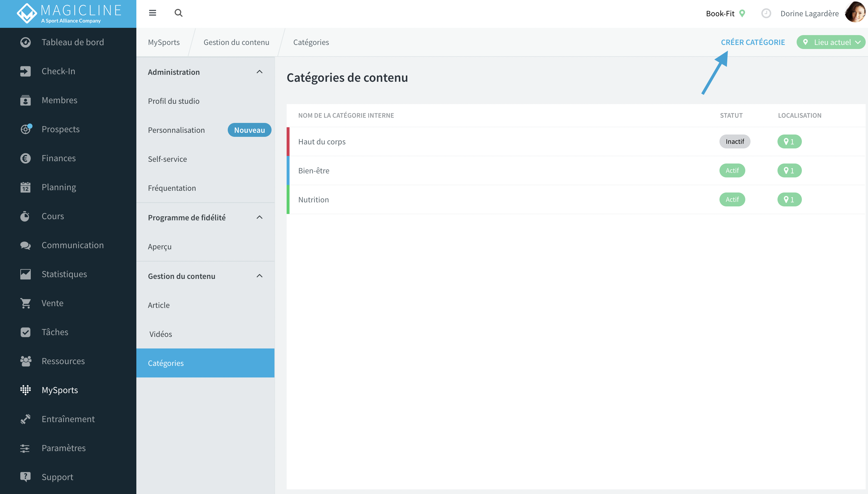Click Actif status of Nutrition

coord(732,199)
